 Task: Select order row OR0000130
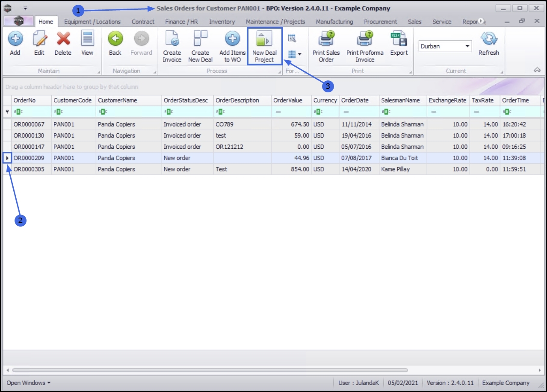tap(274, 136)
